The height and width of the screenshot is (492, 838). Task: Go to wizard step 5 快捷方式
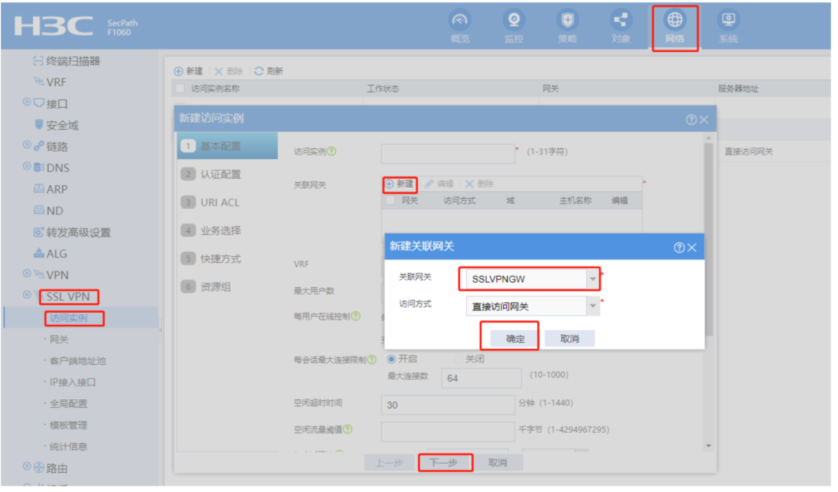coord(227,259)
